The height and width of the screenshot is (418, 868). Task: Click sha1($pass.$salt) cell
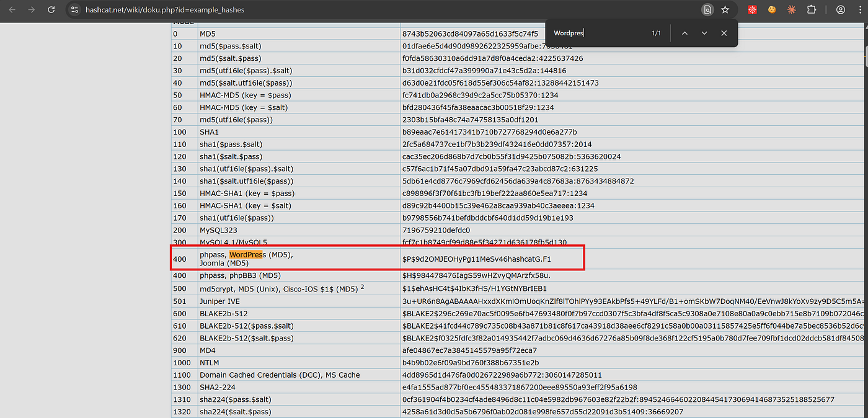pos(299,145)
